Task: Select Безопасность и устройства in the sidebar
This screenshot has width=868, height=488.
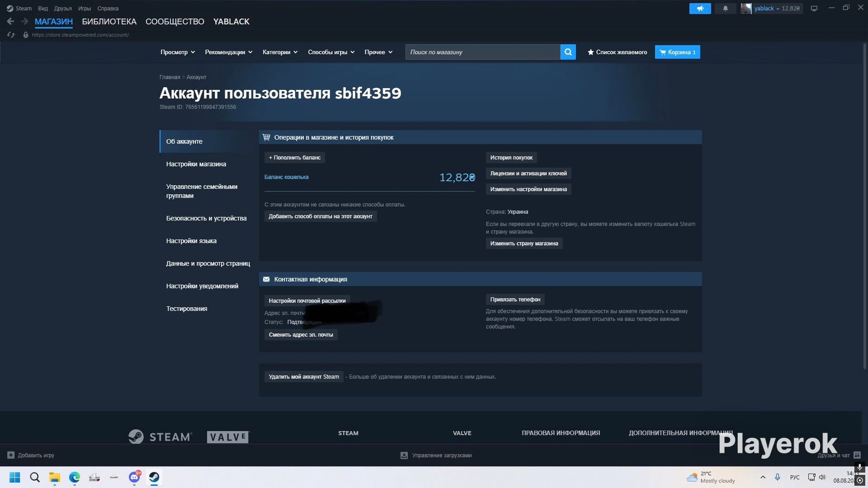Action: point(207,218)
